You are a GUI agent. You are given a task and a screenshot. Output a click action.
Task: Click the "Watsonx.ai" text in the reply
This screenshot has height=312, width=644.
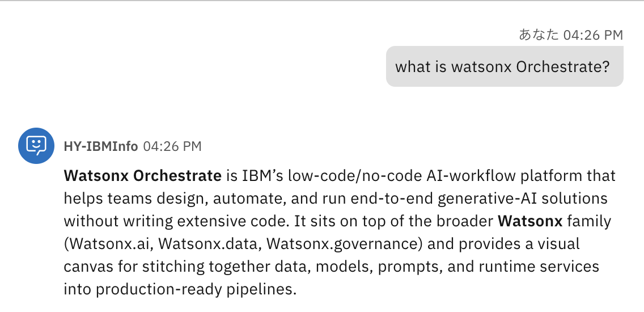pyautogui.click(x=111, y=244)
